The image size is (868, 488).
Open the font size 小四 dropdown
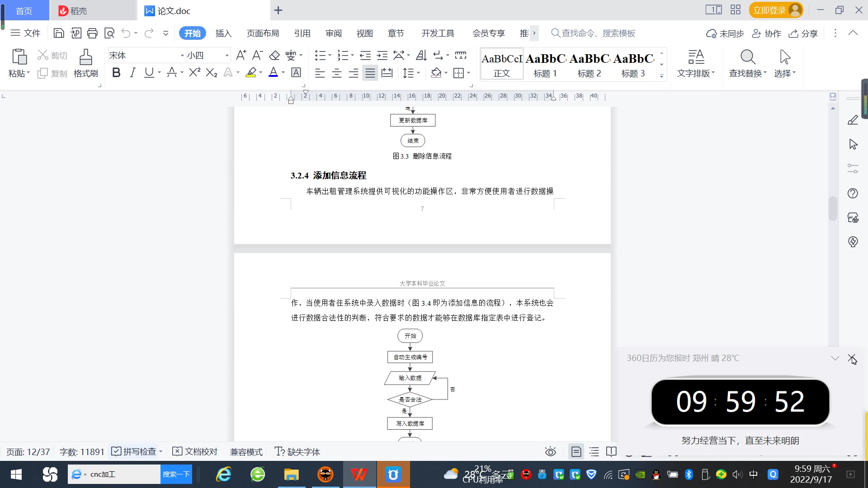click(x=227, y=56)
